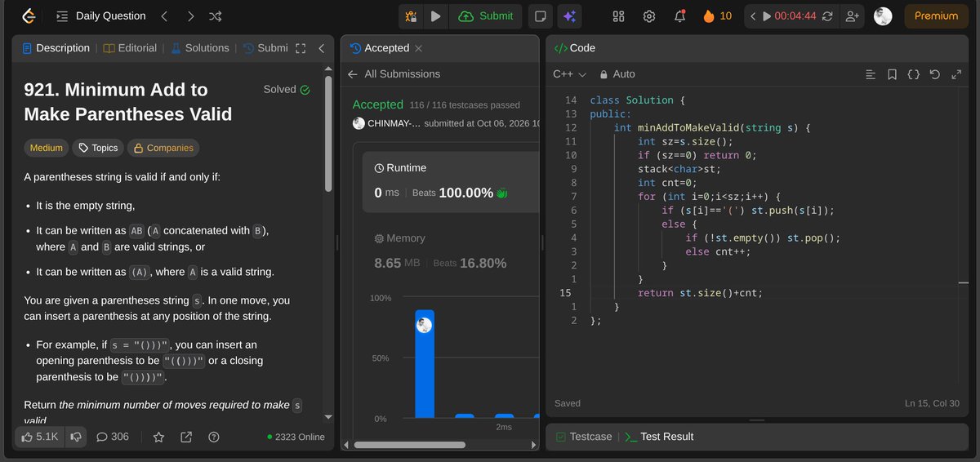Screen dimensions: 980x462
Task: Go to previous question arrow
Action: (x=164, y=16)
